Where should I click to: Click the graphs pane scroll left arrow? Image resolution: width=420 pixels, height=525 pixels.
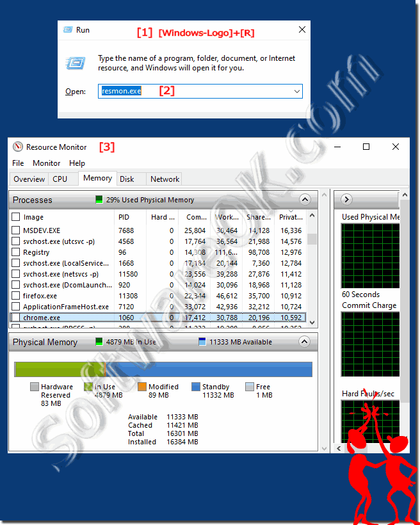point(339,448)
